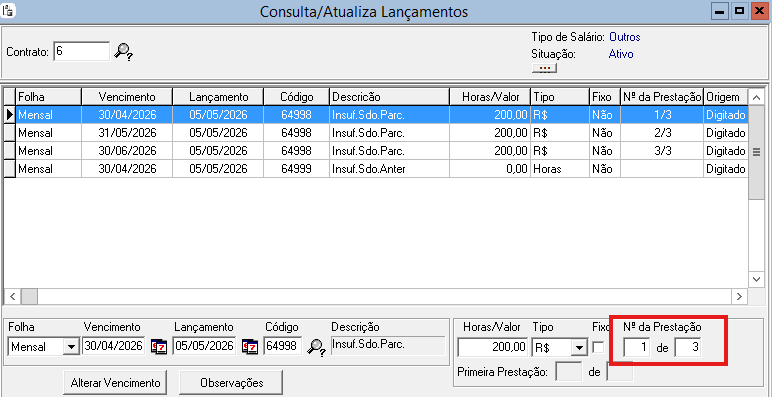Click the horizontal scrollbar thumb

30,297
